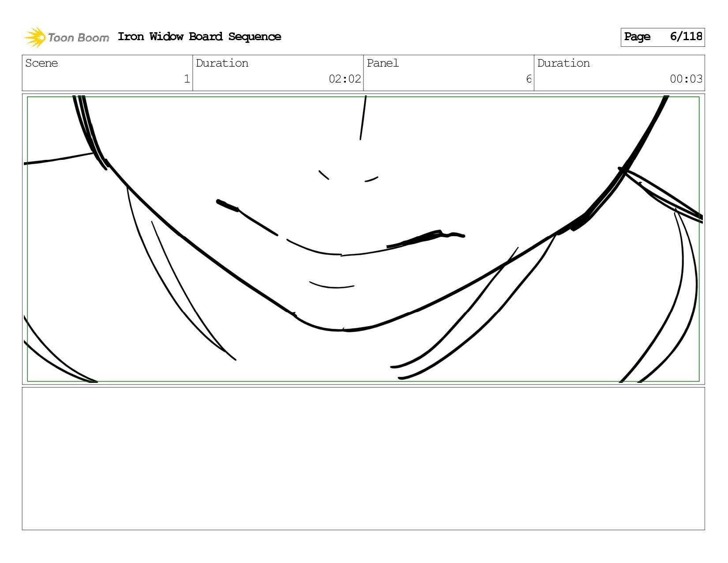
Task: Click the Toon Boom logo
Action: point(66,37)
